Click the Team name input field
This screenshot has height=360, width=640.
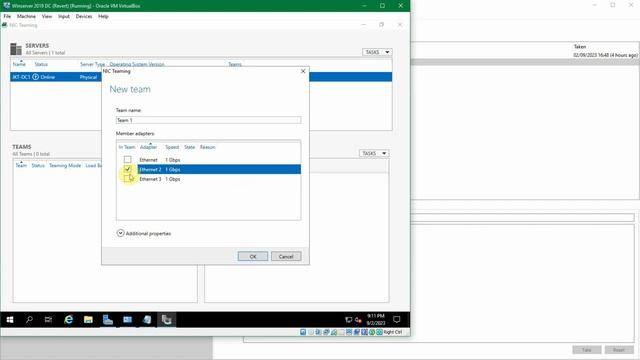[208, 120]
